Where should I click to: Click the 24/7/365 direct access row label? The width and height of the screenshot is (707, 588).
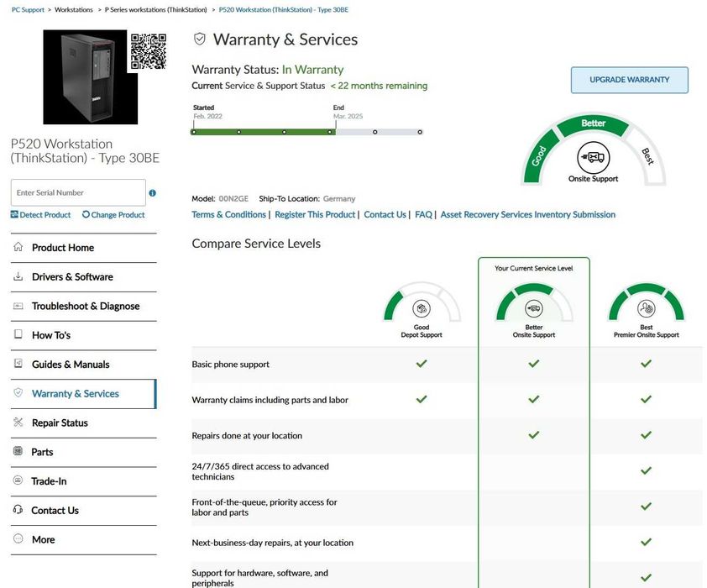click(260, 472)
